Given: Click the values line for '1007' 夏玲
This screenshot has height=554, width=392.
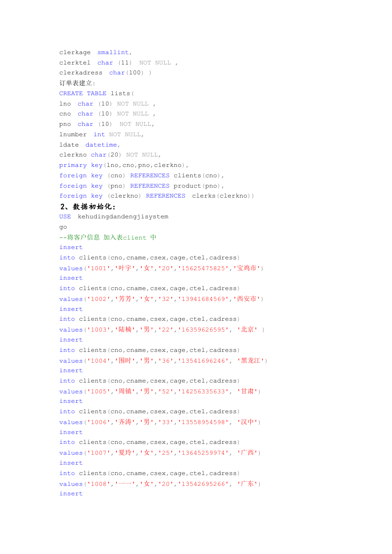Looking at the screenshot, I should tap(160, 452).
